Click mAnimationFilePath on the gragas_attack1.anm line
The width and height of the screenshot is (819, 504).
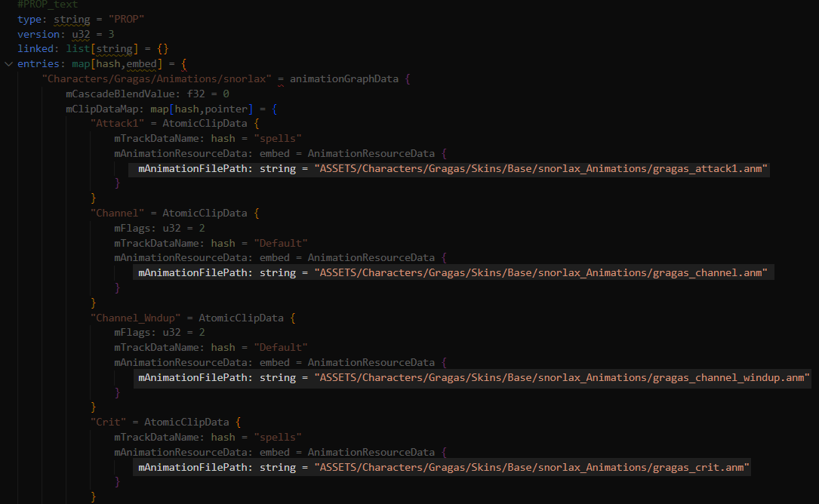[192, 169]
